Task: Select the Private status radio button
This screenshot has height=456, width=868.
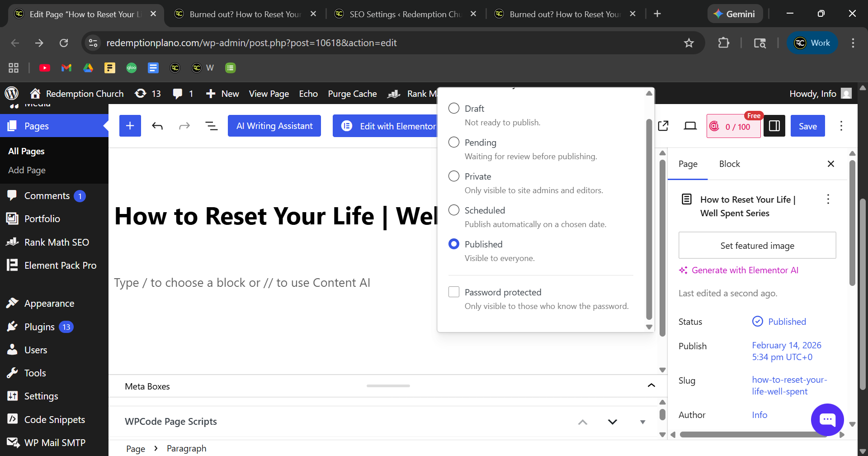Action: pos(454,176)
